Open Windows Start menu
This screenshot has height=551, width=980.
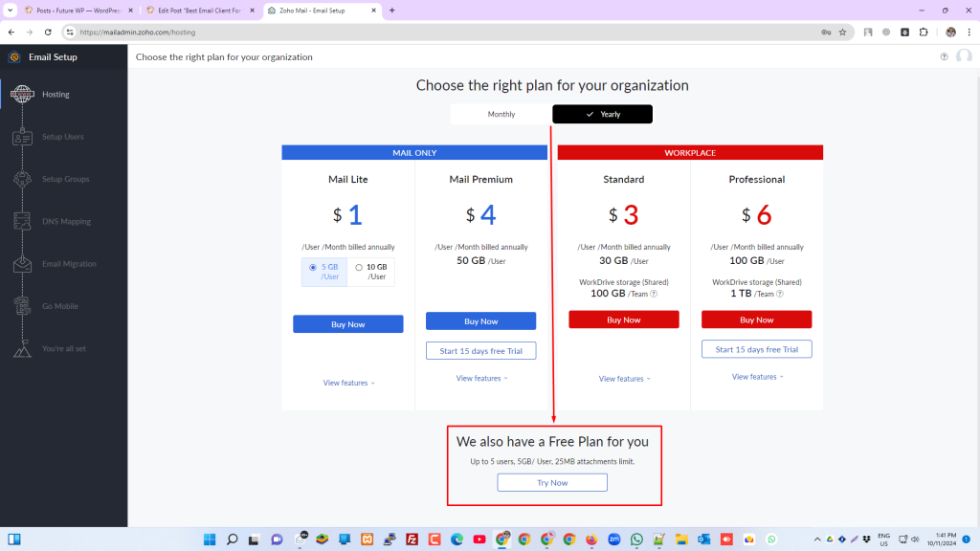pos(210,540)
